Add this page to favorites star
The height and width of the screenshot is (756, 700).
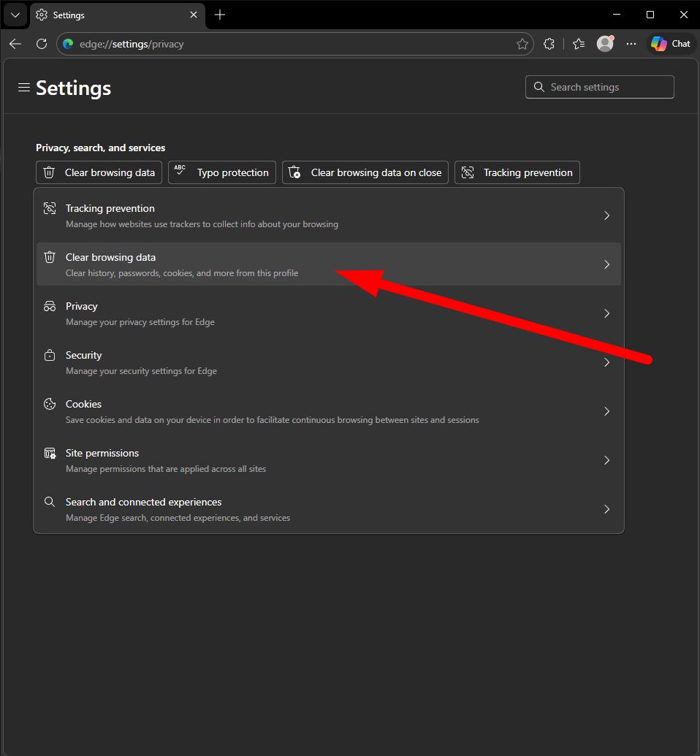[522, 44]
